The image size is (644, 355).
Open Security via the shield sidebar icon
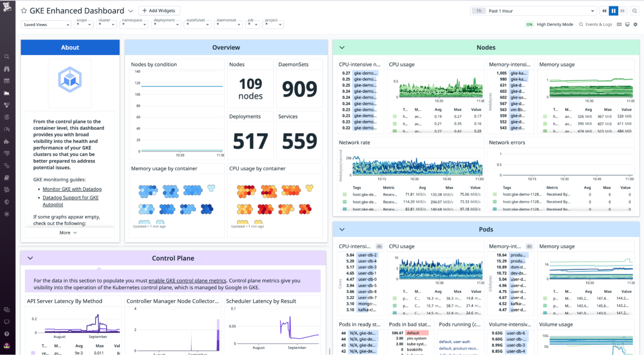6,202
